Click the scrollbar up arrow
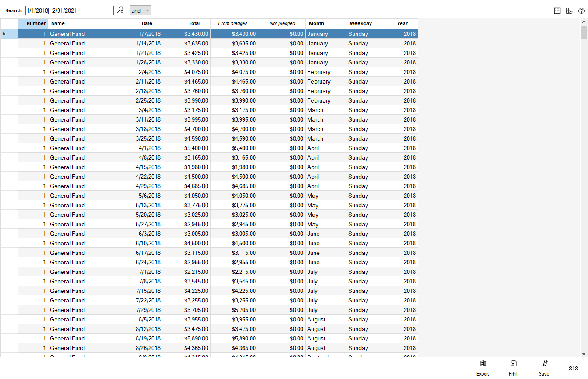 pyautogui.click(x=584, y=22)
